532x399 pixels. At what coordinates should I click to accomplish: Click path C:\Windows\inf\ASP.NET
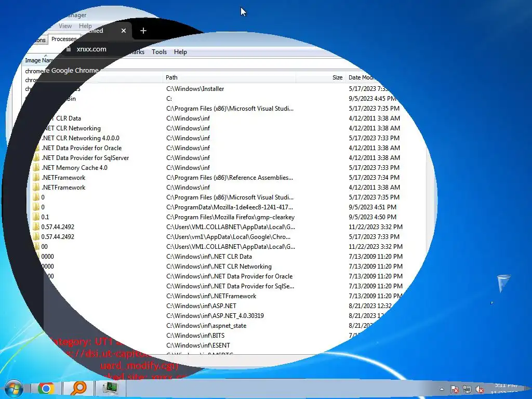point(201,306)
